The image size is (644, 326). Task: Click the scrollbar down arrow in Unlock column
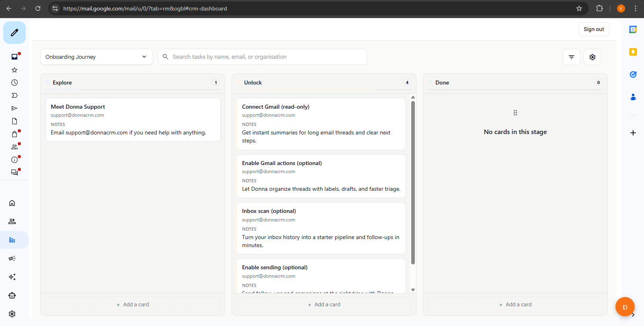(x=413, y=290)
